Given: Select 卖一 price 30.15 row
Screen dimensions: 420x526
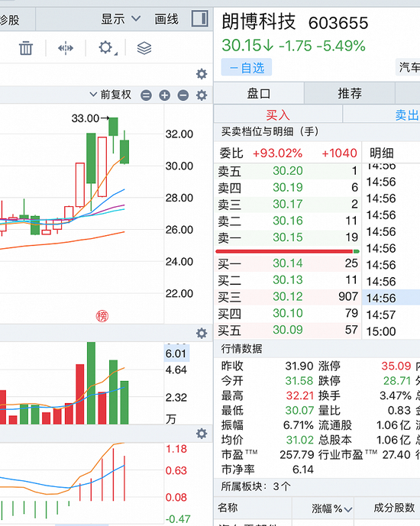Looking at the screenshot, I should pyautogui.click(x=287, y=237).
